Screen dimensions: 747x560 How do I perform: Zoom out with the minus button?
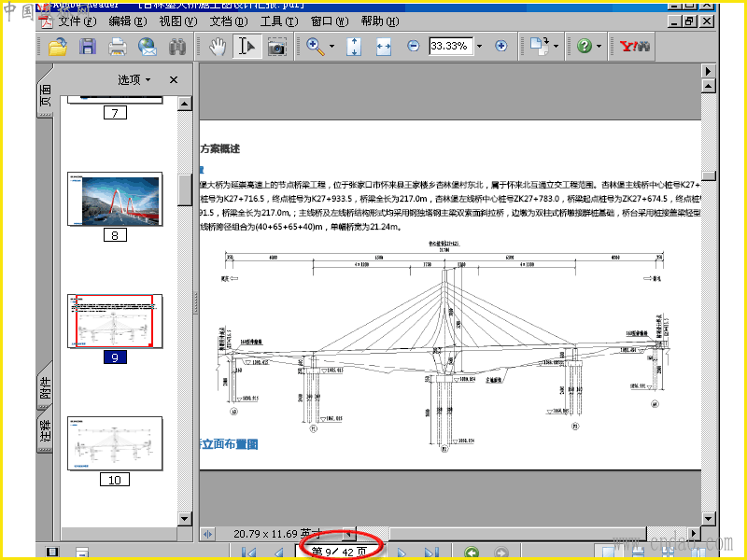(x=414, y=46)
